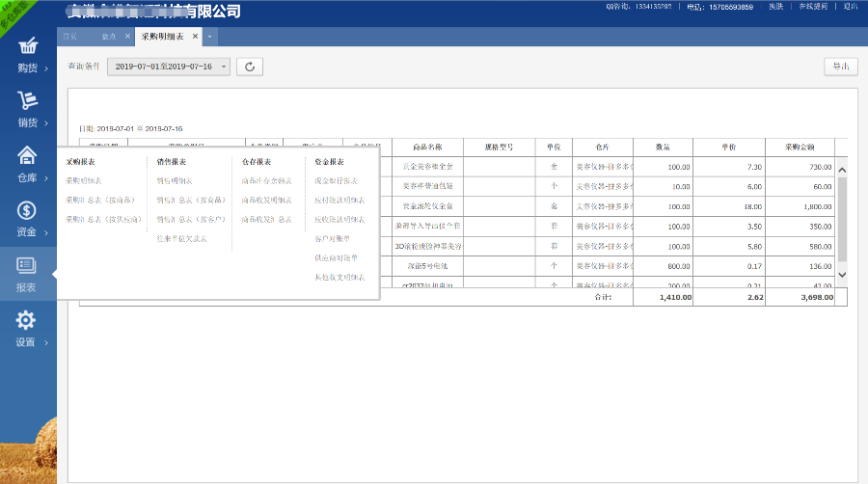Open the 设置 settings gear icon
The image size is (868, 484).
(27, 321)
